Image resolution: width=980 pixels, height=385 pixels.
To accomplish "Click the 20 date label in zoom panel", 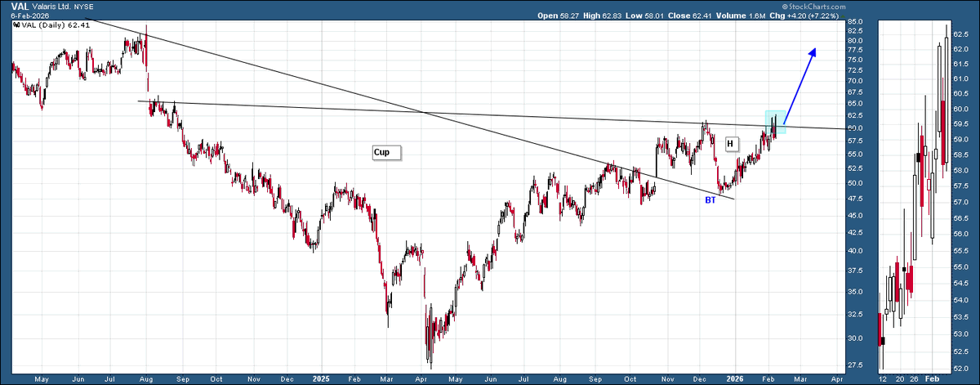I will point(899,379).
